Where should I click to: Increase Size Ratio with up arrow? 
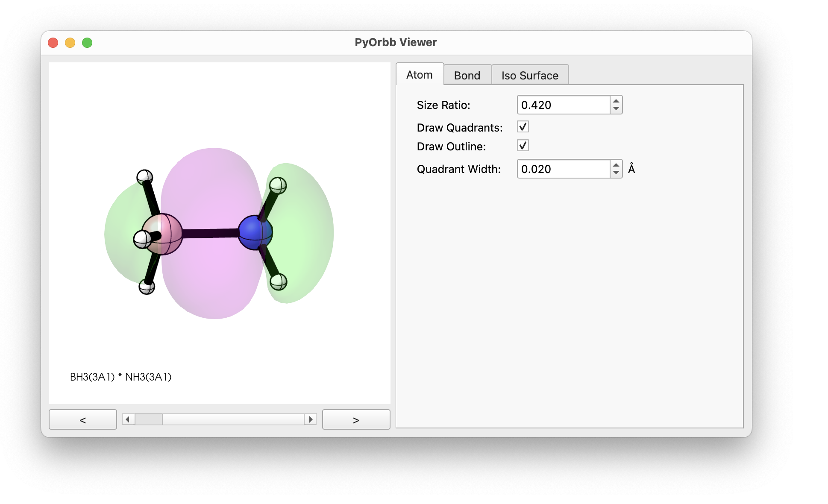pyautogui.click(x=616, y=101)
